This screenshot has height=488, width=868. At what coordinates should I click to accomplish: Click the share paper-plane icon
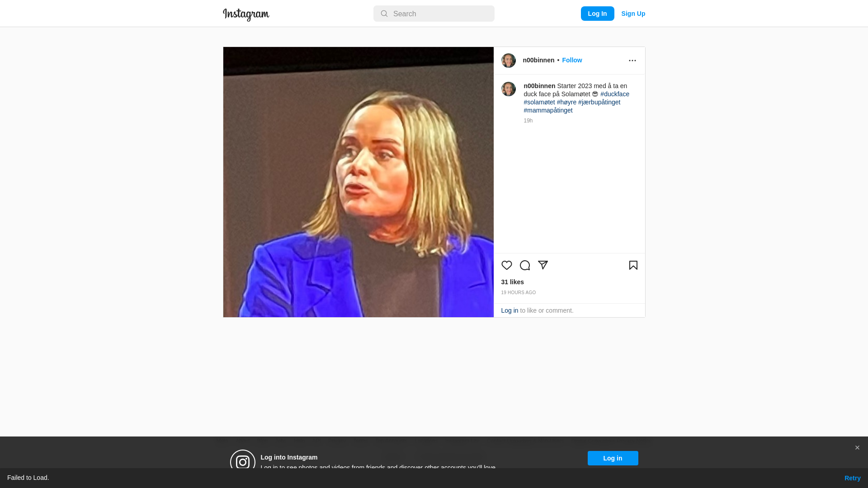coord(542,265)
